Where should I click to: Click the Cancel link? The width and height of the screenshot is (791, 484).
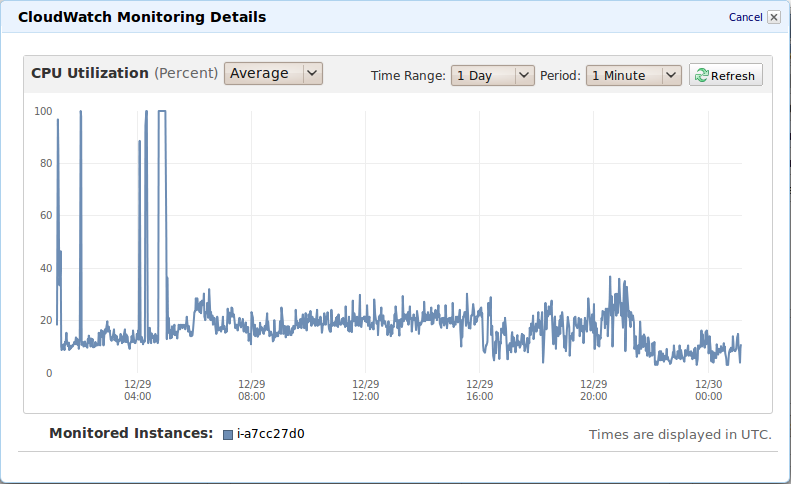click(x=745, y=17)
